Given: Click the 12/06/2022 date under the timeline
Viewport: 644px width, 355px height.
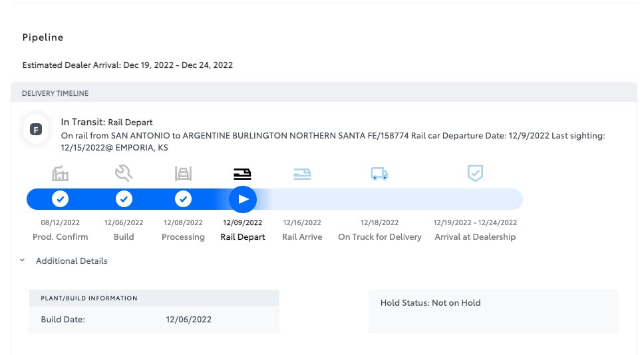Looking at the screenshot, I should [x=124, y=222].
